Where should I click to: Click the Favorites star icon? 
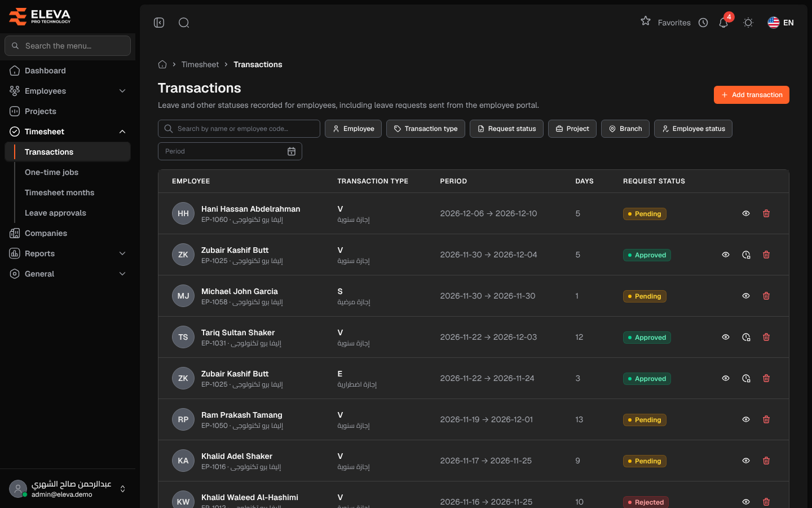pos(646,21)
